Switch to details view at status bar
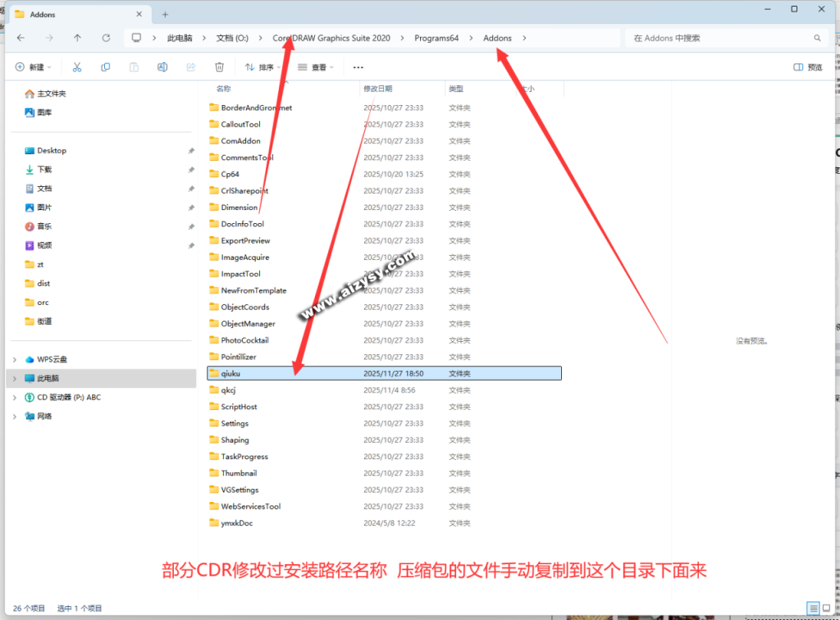Viewport: 840px width, 620px height. (x=813, y=608)
